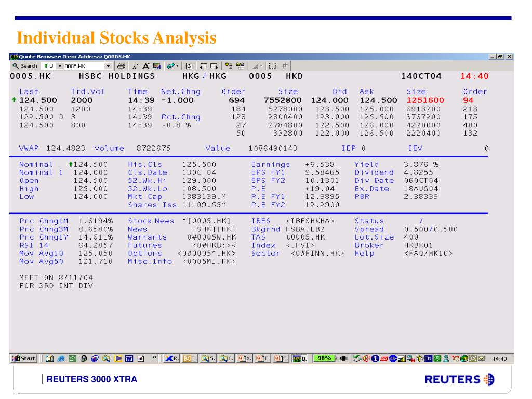
Task: Click the previous page arrow icon
Action: pos(203,66)
